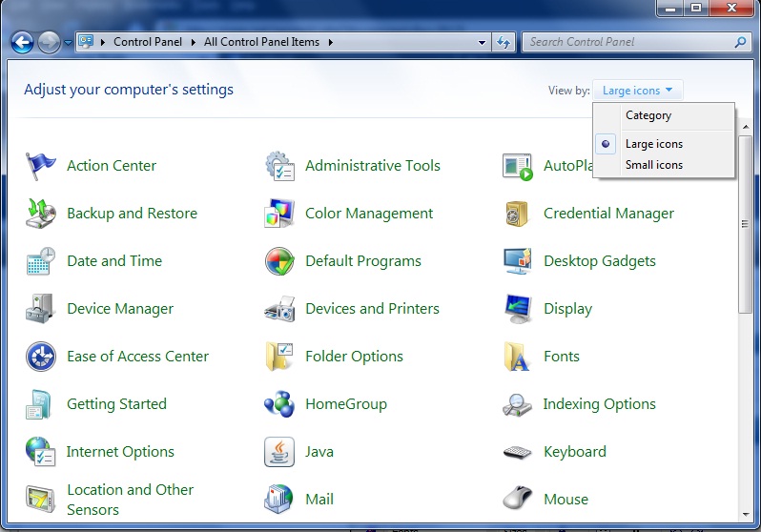
Task: Expand the View by Large icons dropdown
Action: 637,91
